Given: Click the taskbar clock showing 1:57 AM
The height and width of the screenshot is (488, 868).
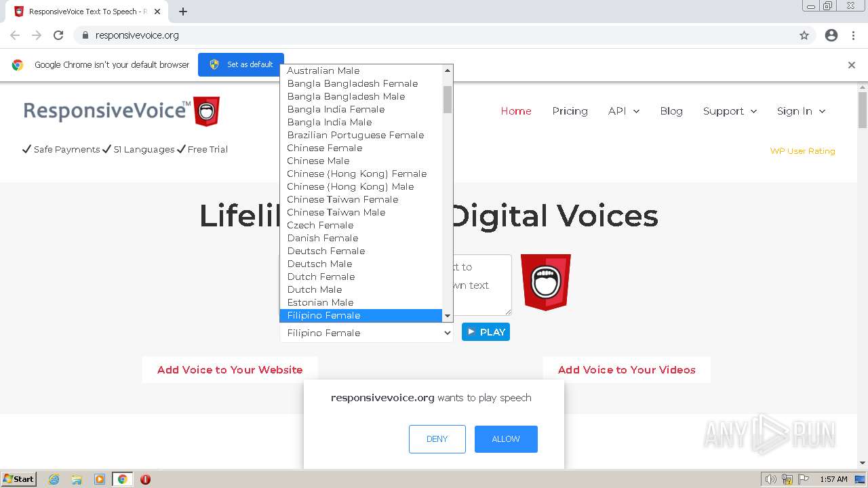Looking at the screenshot, I should (833, 479).
